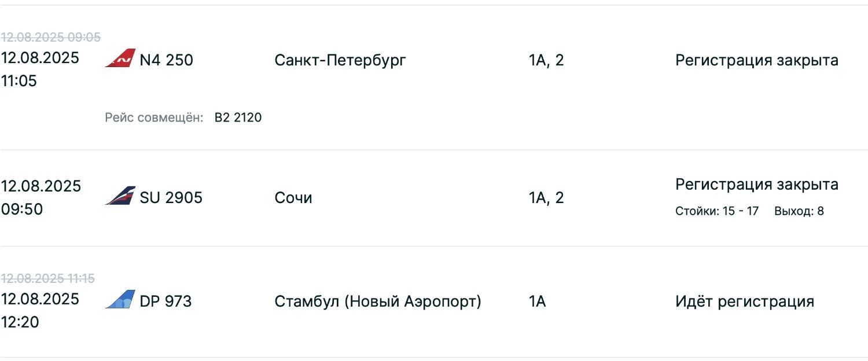Click the Выход: 8 gate text
The width and height of the screenshot is (868, 361).
point(799,211)
